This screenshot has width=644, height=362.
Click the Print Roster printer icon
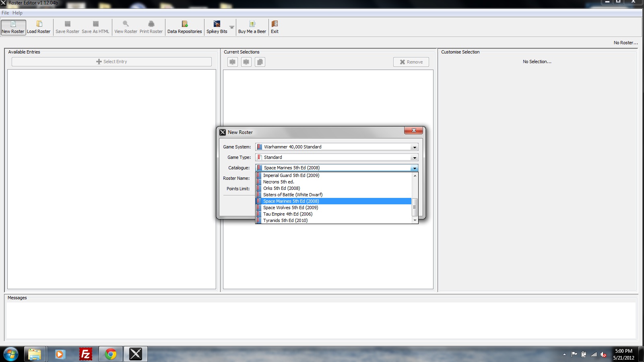151,24
